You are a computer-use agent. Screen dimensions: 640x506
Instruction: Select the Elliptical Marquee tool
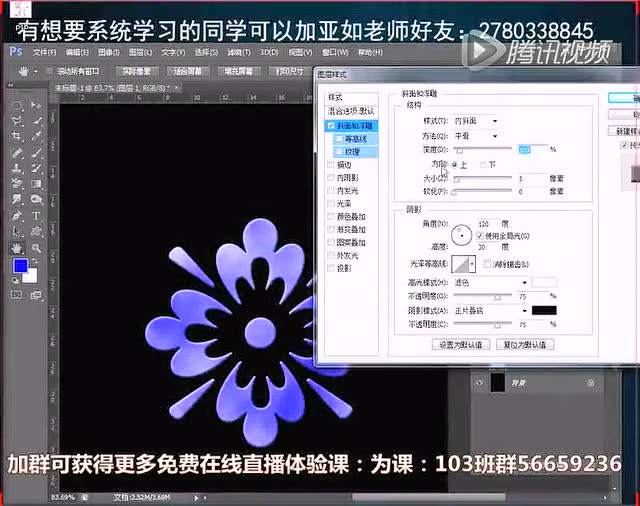(x=16, y=106)
